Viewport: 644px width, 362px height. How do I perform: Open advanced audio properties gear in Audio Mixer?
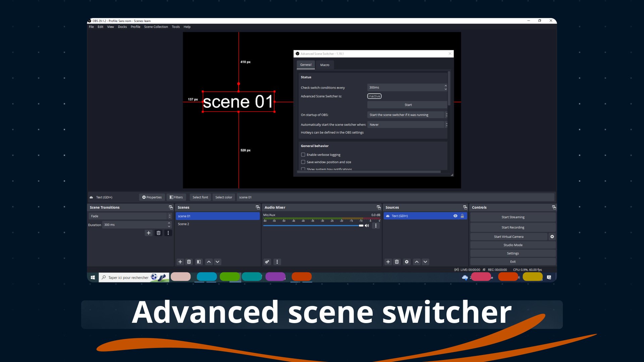(267, 262)
